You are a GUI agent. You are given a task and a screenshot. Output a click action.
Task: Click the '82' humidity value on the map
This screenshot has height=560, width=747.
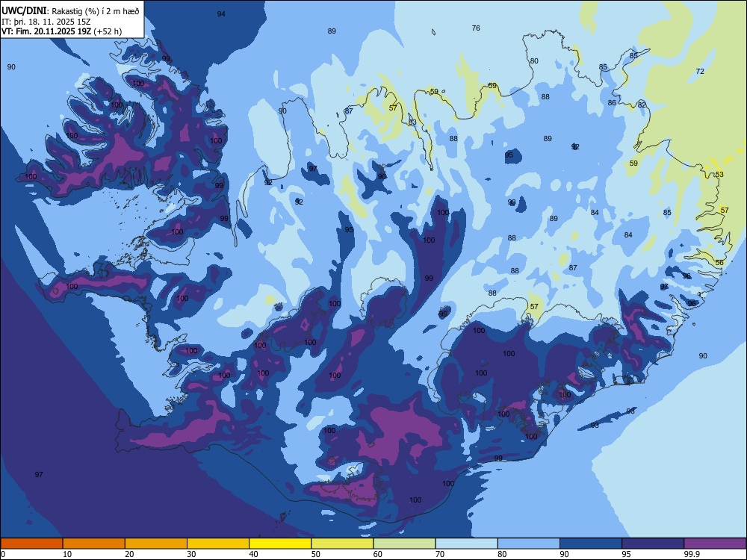[642, 105]
